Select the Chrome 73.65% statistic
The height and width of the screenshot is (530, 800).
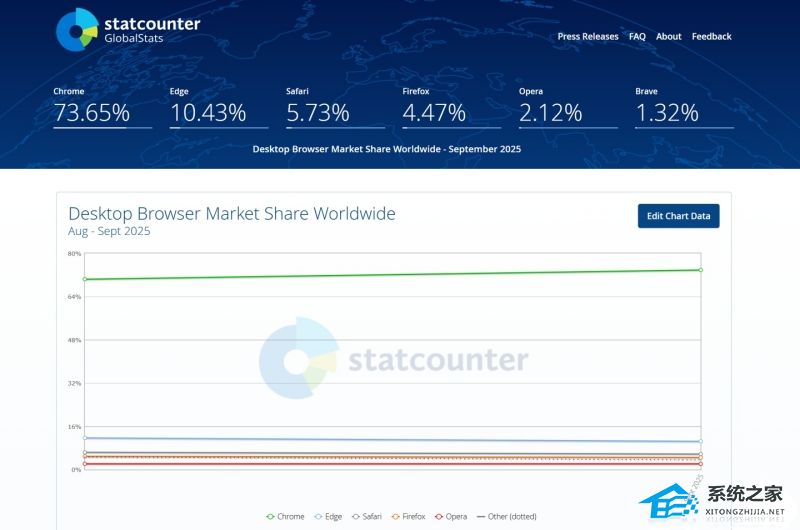pos(102,107)
